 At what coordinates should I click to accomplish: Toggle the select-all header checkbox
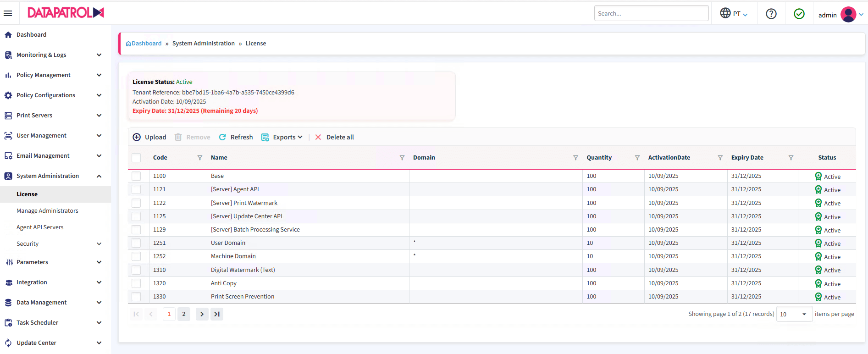pyautogui.click(x=136, y=158)
